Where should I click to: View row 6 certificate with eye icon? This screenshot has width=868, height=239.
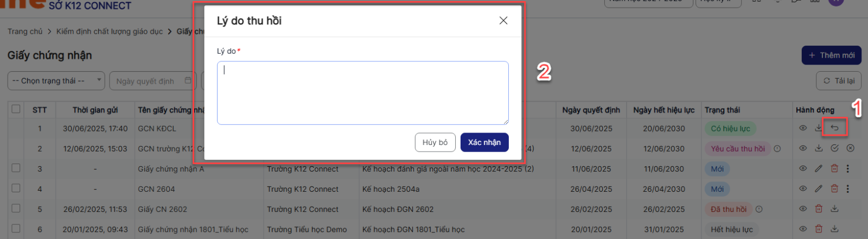pyautogui.click(x=803, y=229)
